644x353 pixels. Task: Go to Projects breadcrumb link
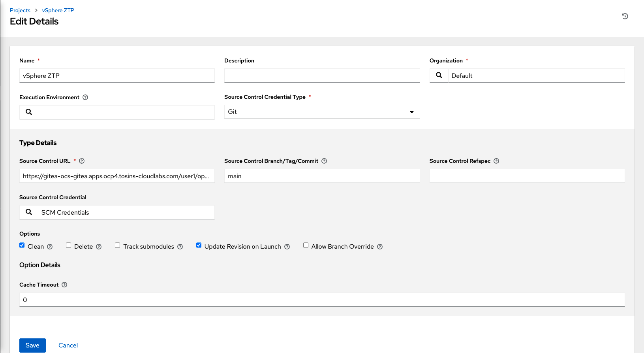pos(20,10)
